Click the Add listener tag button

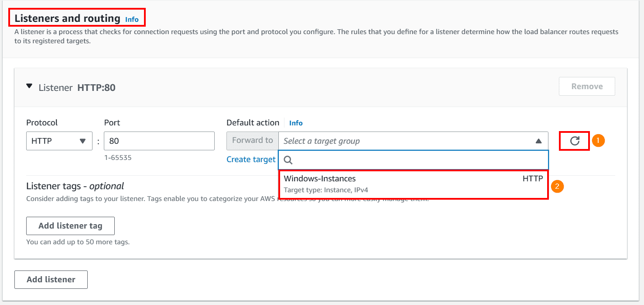coord(70,225)
